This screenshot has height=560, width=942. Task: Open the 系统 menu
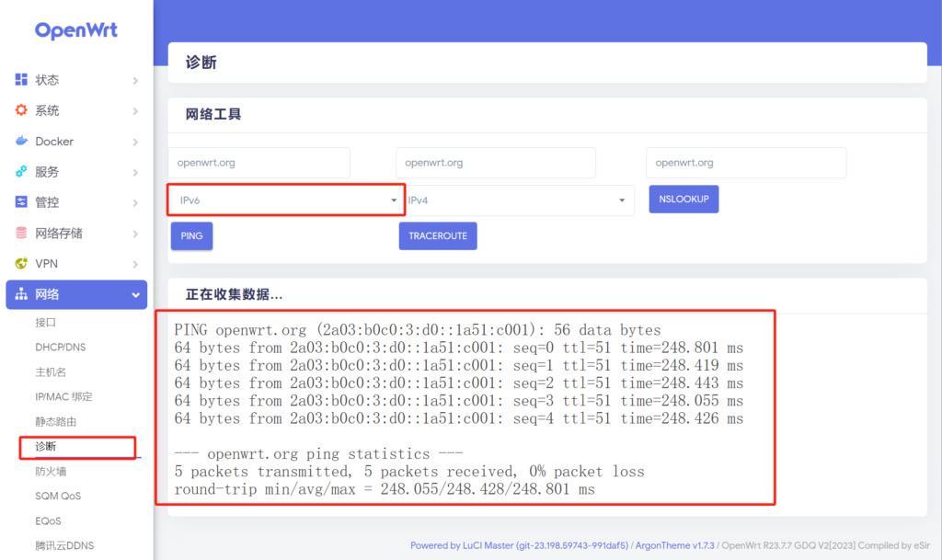point(76,110)
